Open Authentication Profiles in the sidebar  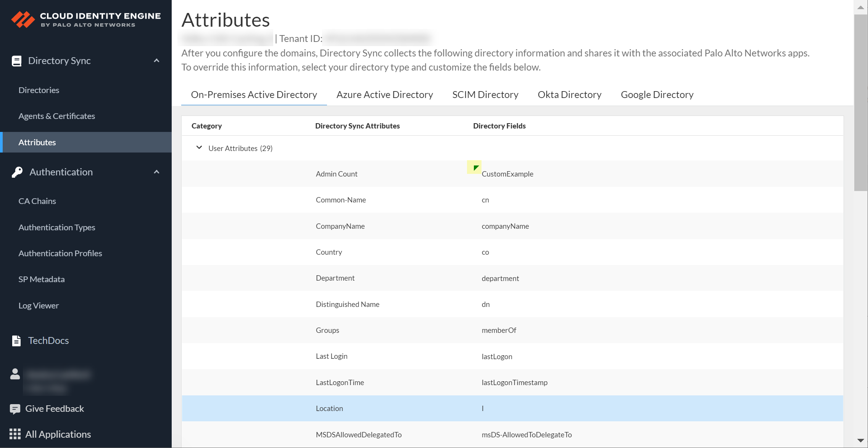[60, 253]
